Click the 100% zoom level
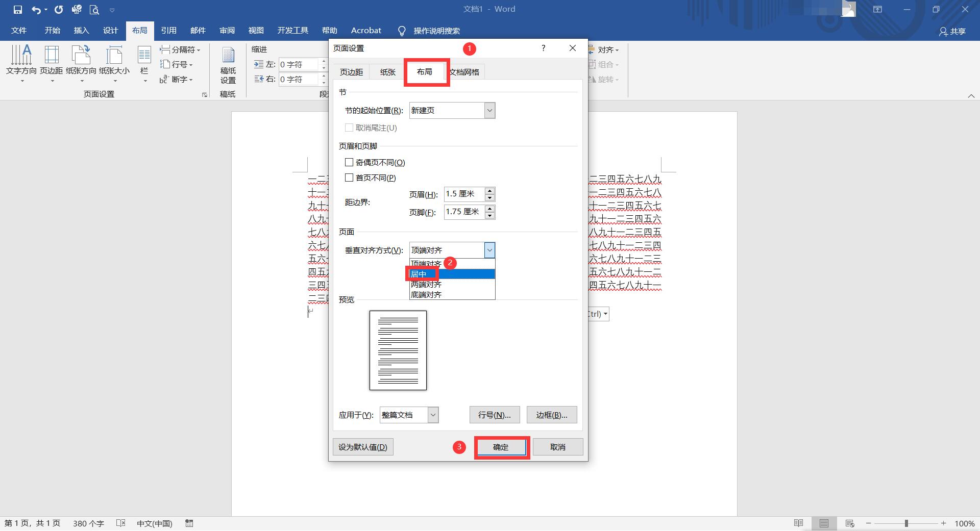980x531 pixels. (964, 523)
